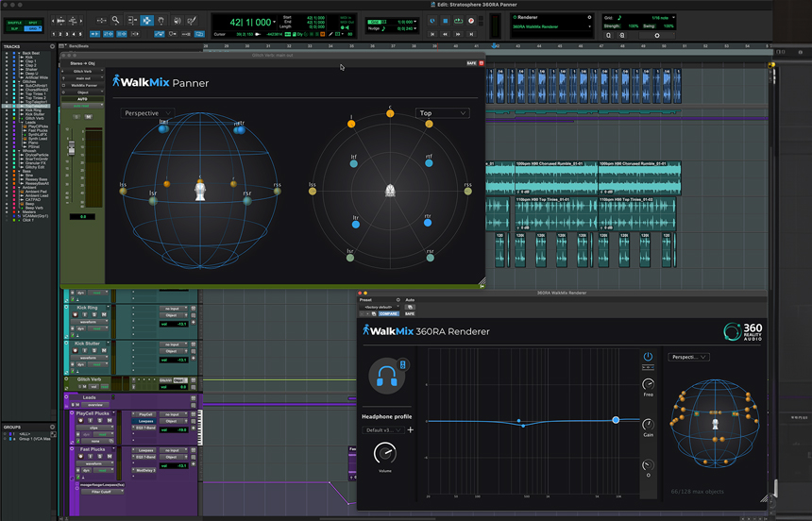The height and width of the screenshot is (521, 812).
Task: Click the COMPARE button in Renderer window
Action: pos(388,314)
